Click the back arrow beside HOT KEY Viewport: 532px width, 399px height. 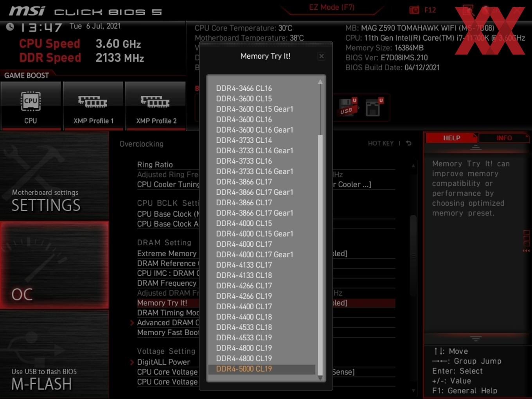tap(409, 143)
